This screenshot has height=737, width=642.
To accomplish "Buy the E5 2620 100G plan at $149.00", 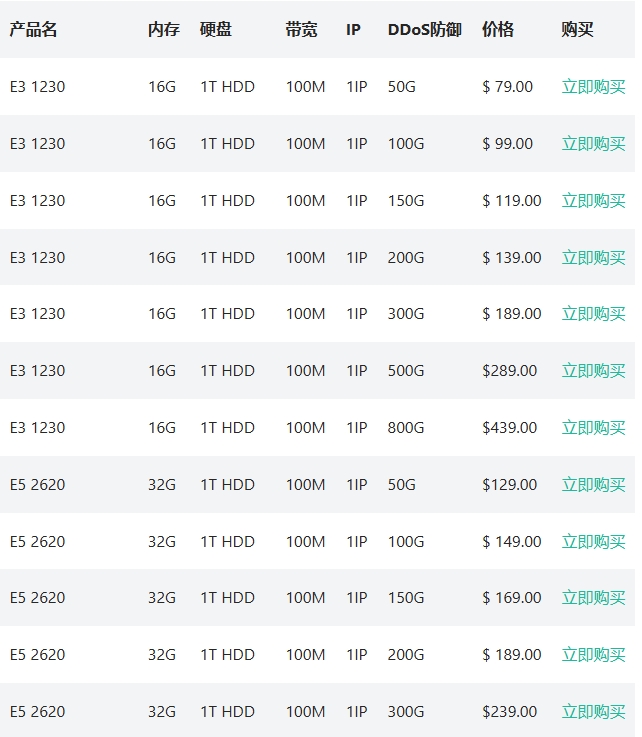I will point(593,542).
